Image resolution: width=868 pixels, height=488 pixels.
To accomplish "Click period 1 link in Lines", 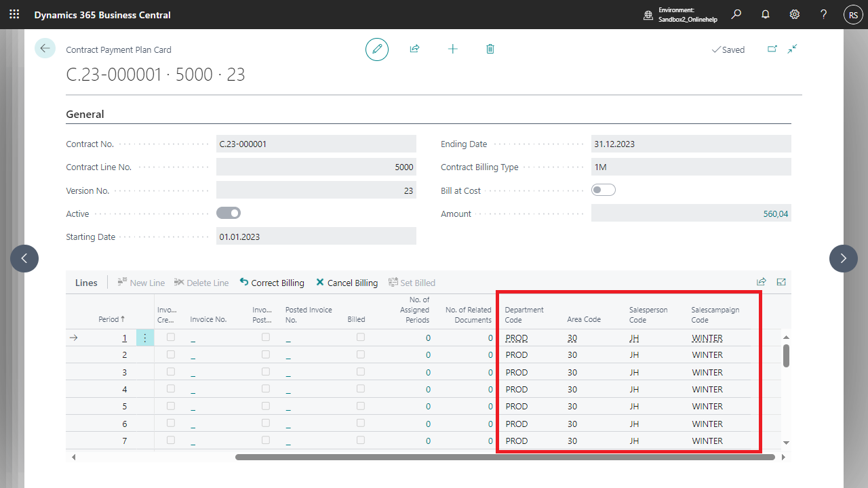I will [x=124, y=338].
